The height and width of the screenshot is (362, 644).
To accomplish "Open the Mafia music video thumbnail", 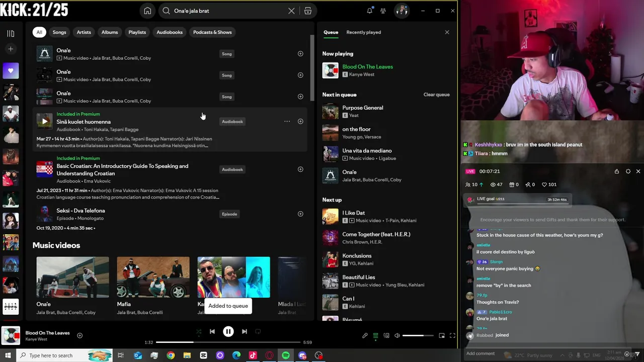I will point(153,278).
